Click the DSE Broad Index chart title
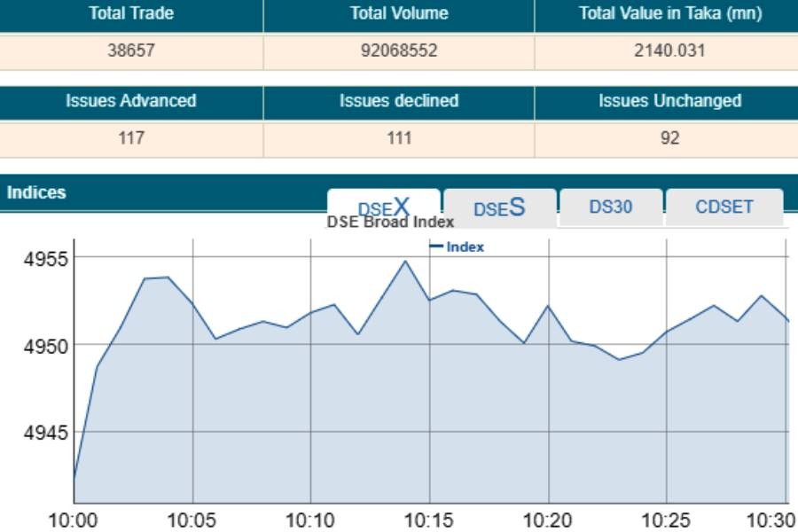798x532 pixels. (x=390, y=222)
